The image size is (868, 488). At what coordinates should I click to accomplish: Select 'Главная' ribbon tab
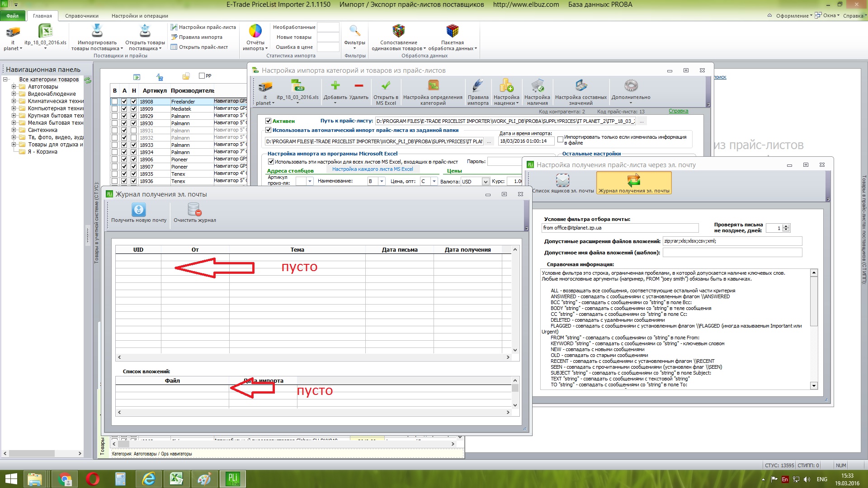(42, 16)
